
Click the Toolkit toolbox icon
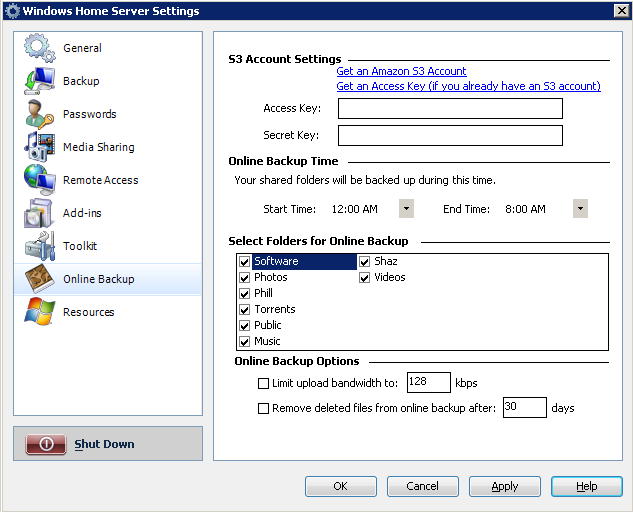39,246
